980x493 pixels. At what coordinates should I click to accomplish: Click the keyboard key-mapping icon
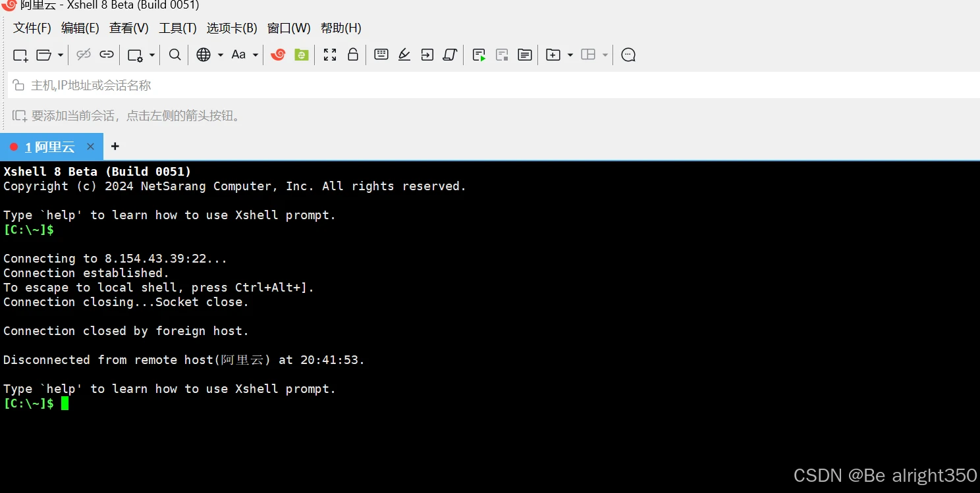point(381,55)
